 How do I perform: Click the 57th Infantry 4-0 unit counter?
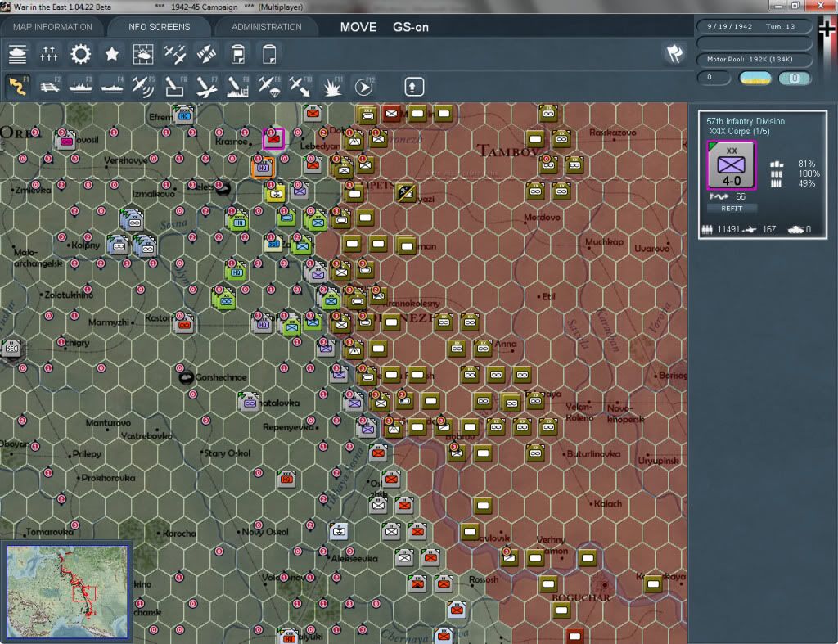(x=731, y=165)
